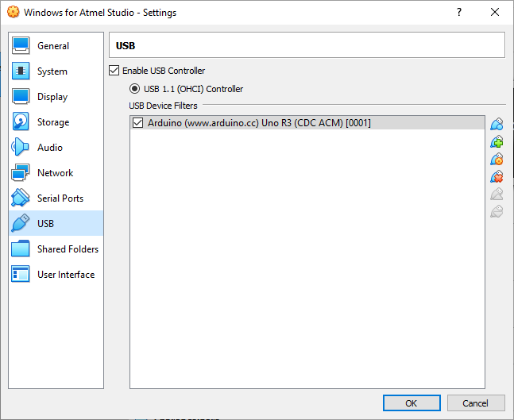The image size is (514, 420).
Task: Select USB 1.1 (OHCI) Controller radio button
Action: click(x=134, y=89)
